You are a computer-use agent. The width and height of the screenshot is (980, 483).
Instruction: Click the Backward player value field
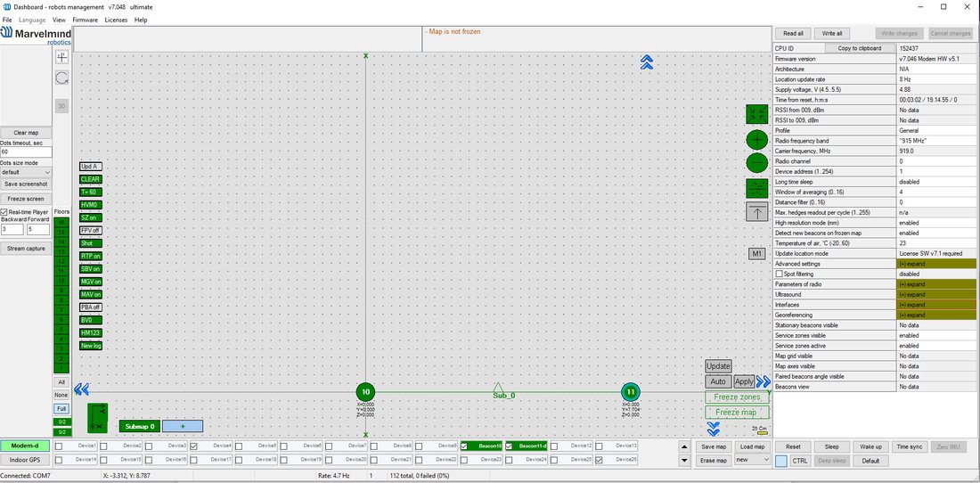pos(12,229)
